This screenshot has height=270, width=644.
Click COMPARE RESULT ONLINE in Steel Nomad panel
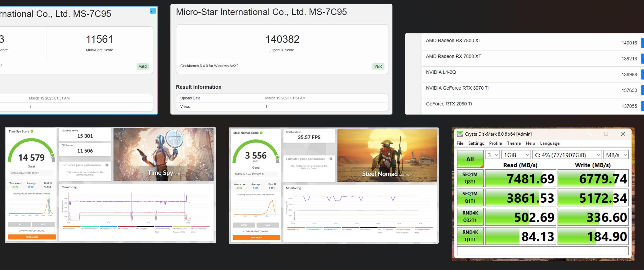tap(256, 231)
